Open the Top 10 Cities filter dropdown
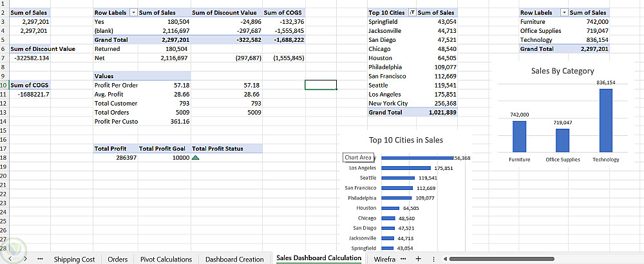The image size is (644, 264). point(412,13)
